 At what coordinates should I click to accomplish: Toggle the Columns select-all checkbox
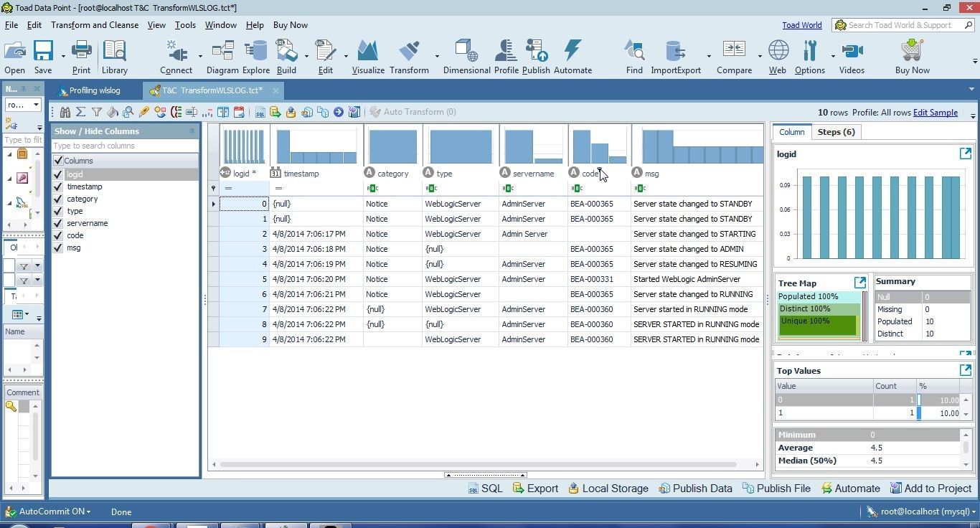[x=58, y=161]
